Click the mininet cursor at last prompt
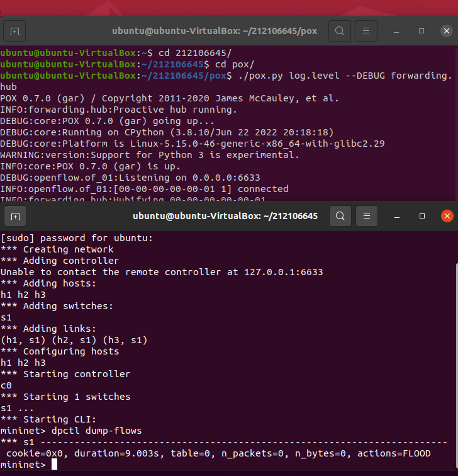 pos(54,465)
